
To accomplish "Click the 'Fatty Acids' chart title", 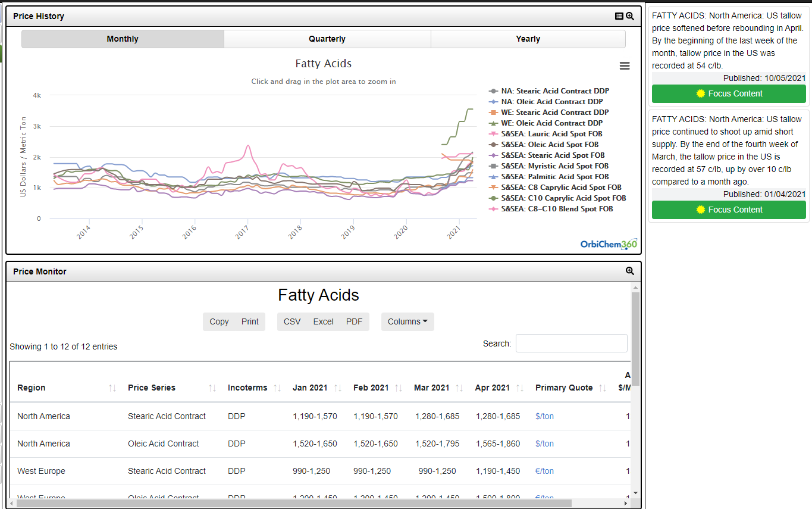I will (x=324, y=64).
